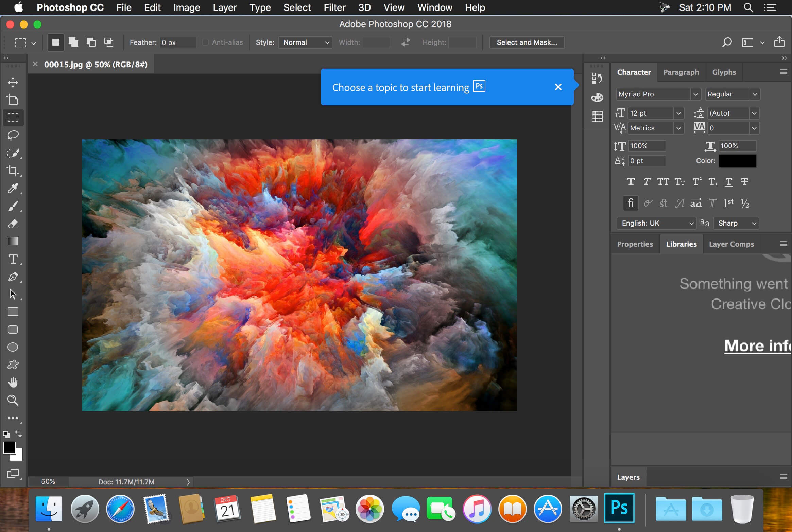Image resolution: width=792 pixels, height=532 pixels.
Task: Select the Lasso tool
Action: [x=13, y=135]
